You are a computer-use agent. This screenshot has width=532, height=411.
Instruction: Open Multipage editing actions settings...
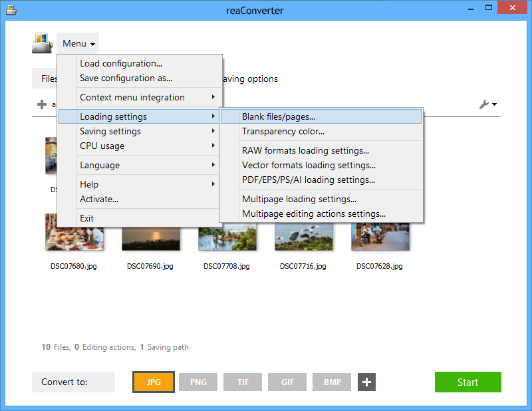coord(321,213)
